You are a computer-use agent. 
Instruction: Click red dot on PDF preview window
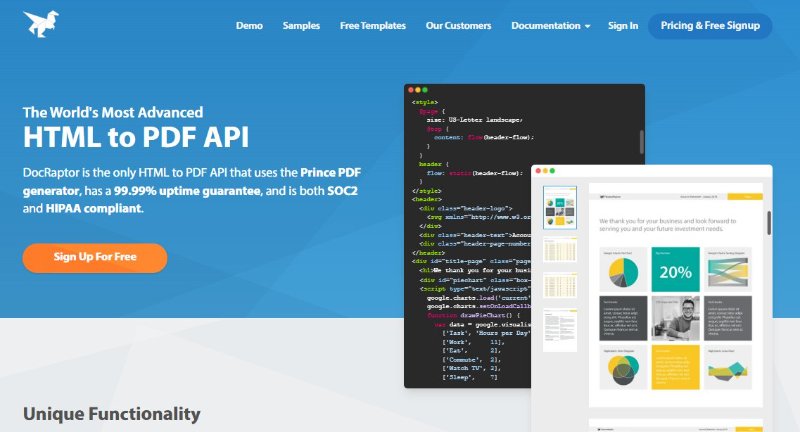pyautogui.click(x=537, y=171)
